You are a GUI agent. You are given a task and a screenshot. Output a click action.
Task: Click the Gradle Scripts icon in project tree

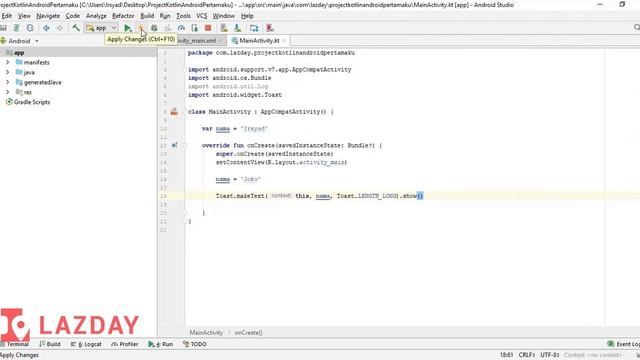[9, 102]
